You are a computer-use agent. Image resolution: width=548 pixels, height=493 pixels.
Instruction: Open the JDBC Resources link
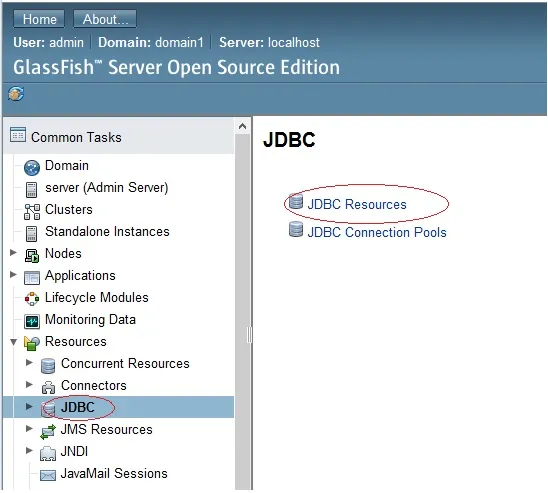pos(357,204)
